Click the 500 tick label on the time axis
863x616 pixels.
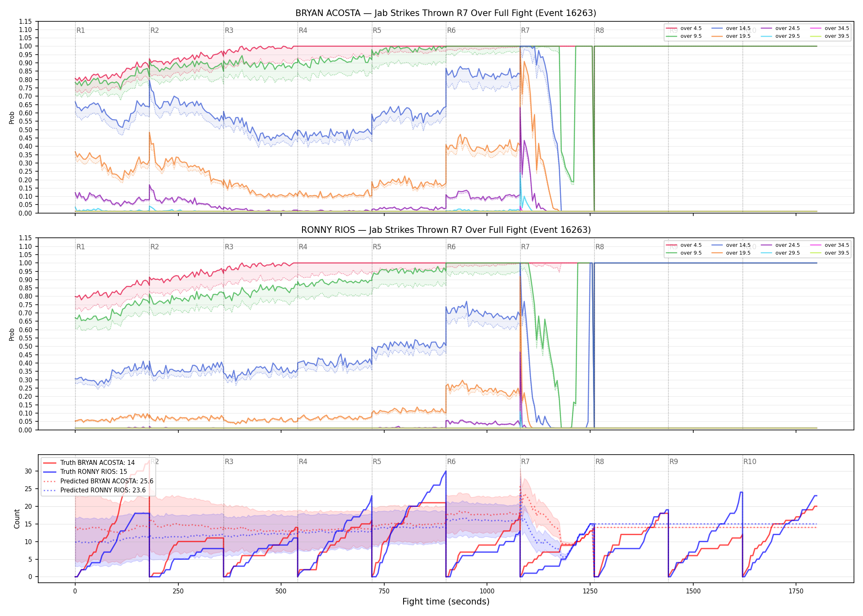pyautogui.click(x=281, y=591)
